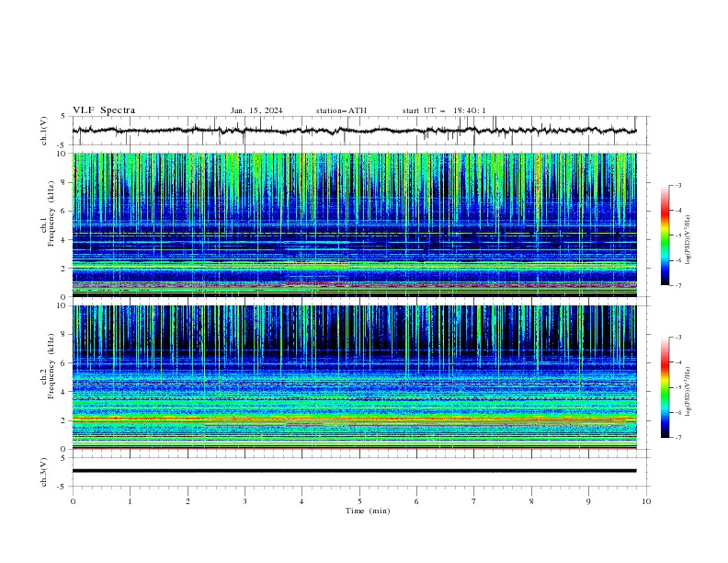Click the ch.1 voltage waveform trace
This screenshot has width=728, height=563.
tap(354, 131)
